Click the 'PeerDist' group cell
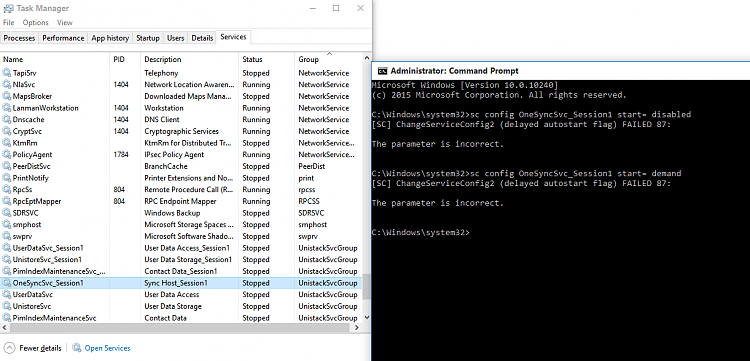The image size is (750, 361). point(311,166)
